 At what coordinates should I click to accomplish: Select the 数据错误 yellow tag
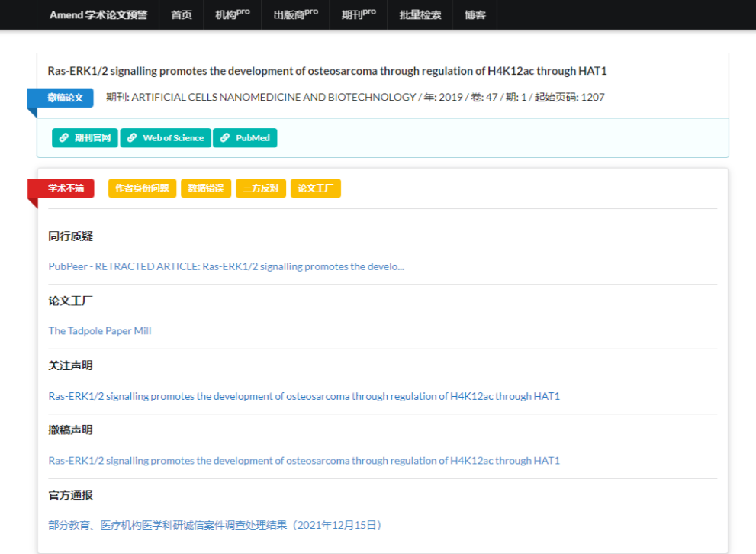[x=206, y=188]
